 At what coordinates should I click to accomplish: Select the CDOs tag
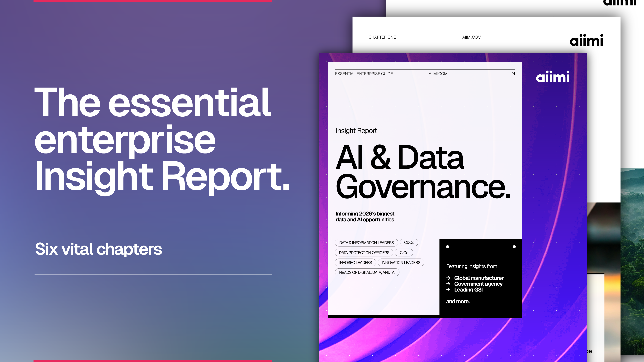coord(409,242)
